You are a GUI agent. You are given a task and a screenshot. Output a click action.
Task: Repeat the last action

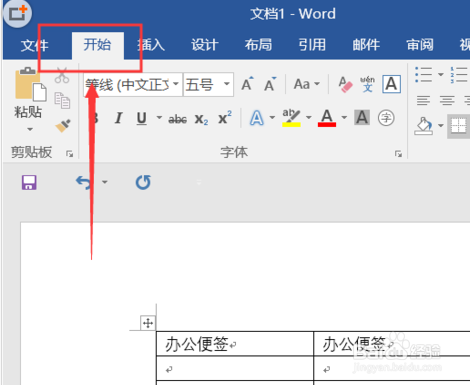coord(143,182)
